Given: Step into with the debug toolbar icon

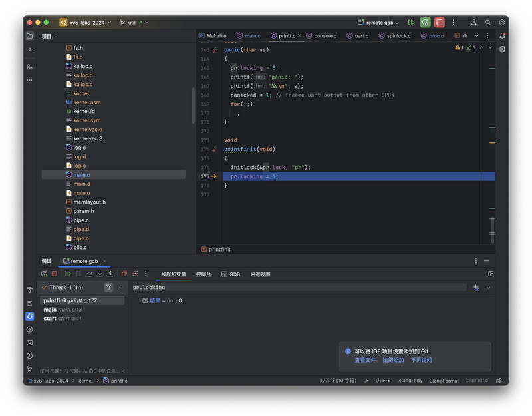Looking at the screenshot, I should 100,274.
